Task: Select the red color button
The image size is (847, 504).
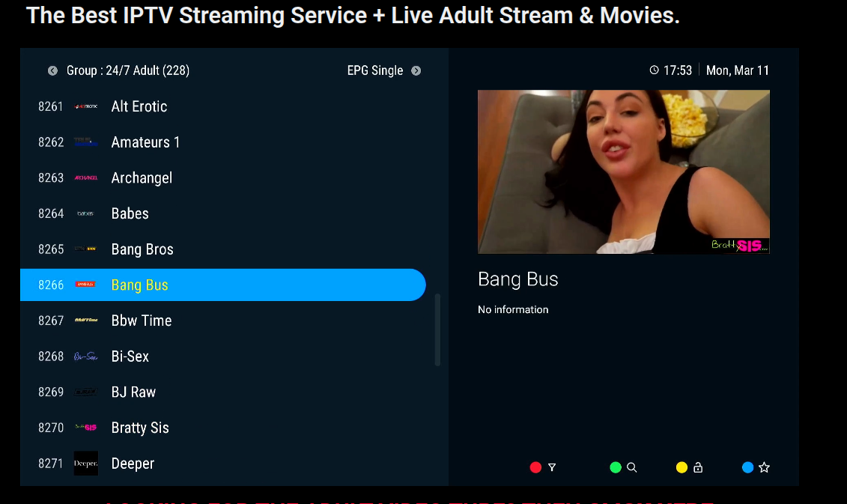Action: tap(535, 467)
